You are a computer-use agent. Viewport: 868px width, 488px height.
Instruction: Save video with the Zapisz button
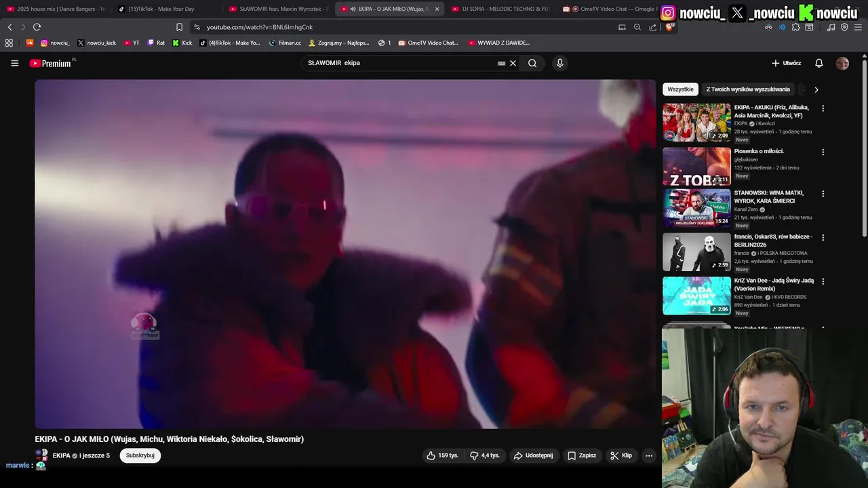pos(582,455)
